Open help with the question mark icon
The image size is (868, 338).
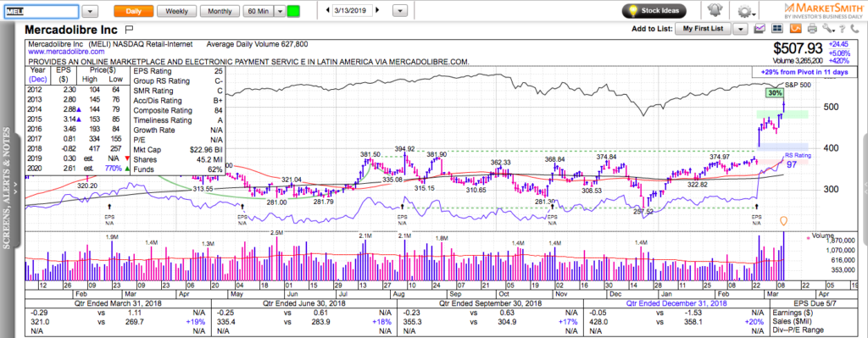tap(842, 29)
